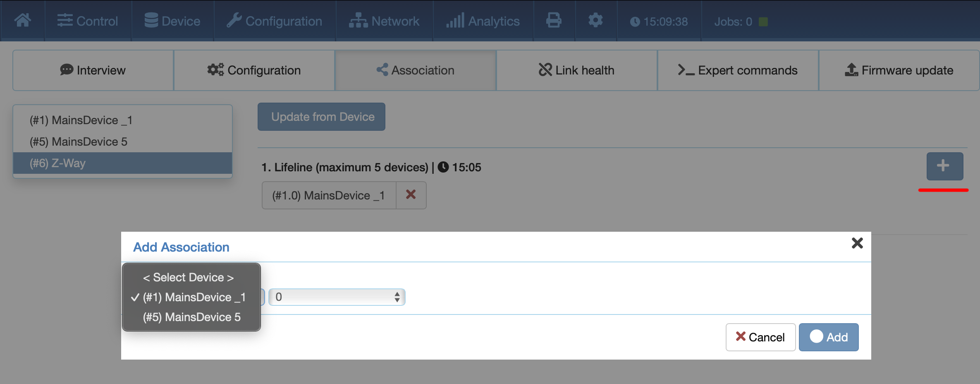Screen dimensions: 980x384
Task: Open the Analytics menu
Action: [483, 21]
